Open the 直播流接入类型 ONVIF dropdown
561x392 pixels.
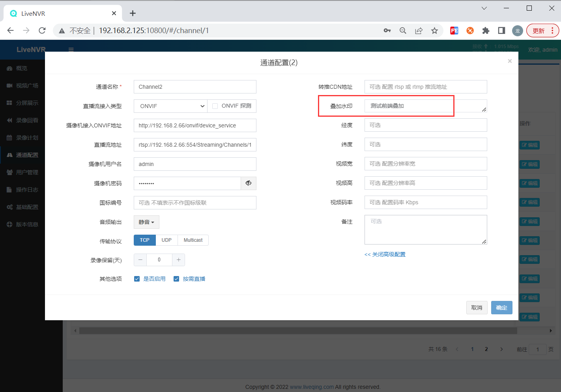(170, 106)
